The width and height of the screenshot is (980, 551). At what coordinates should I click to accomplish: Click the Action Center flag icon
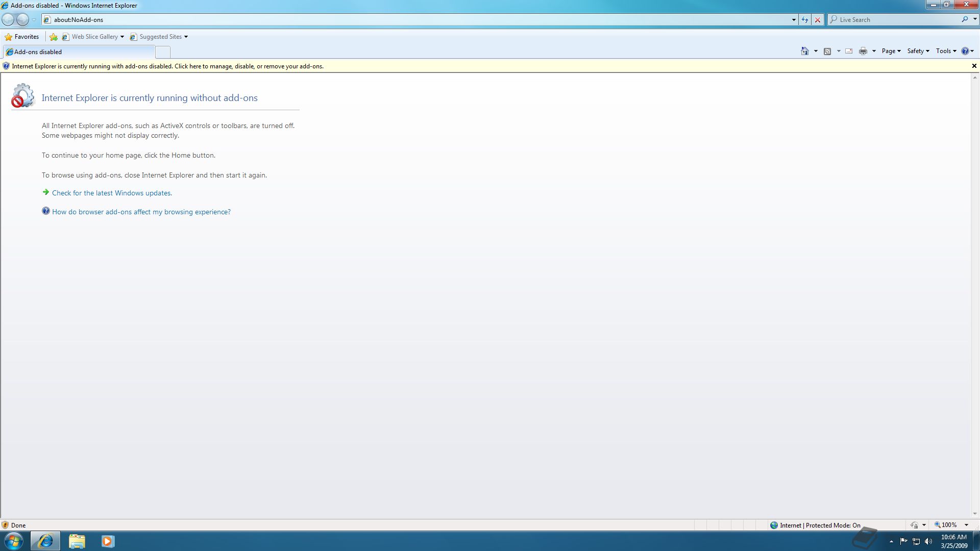point(903,541)
